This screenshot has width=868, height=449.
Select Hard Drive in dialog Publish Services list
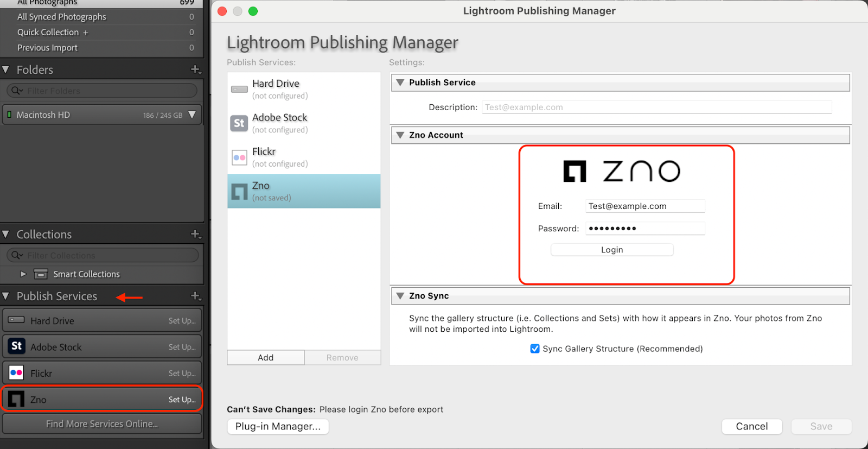[304, 89]
